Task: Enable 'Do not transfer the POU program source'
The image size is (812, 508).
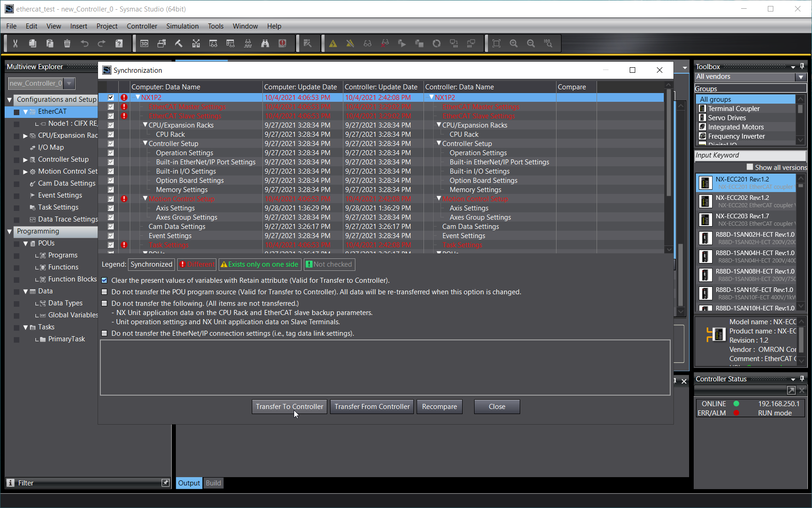Action: 104,292
